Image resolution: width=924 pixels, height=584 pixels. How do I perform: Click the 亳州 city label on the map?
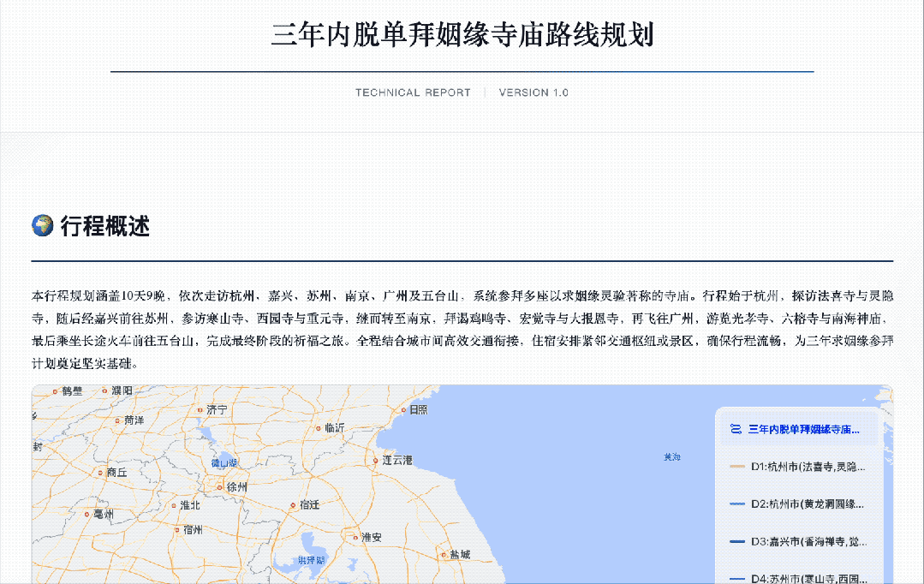(103, 514)
